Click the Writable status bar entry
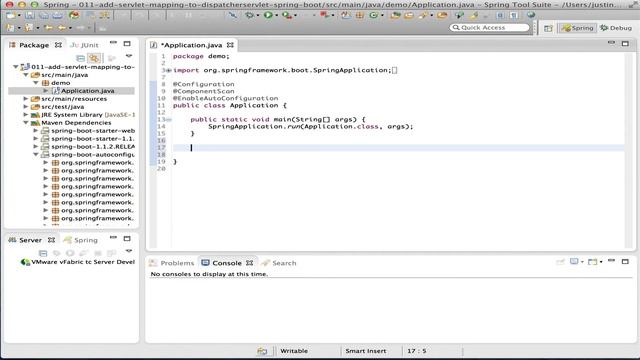 click(x=294, y=351)
